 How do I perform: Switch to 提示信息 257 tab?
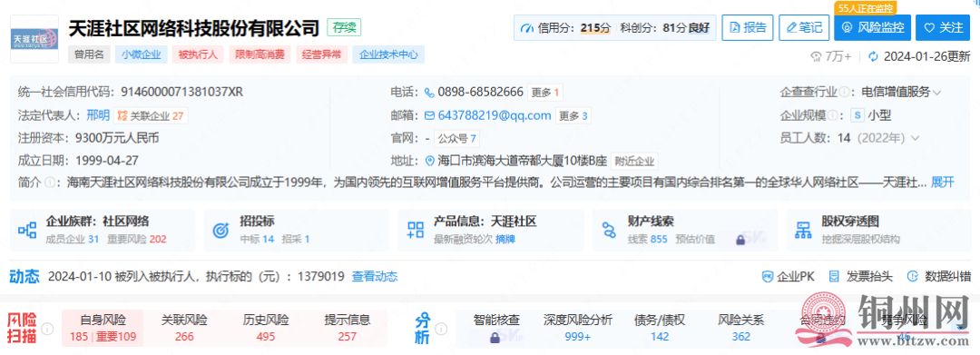pos(347,328)
